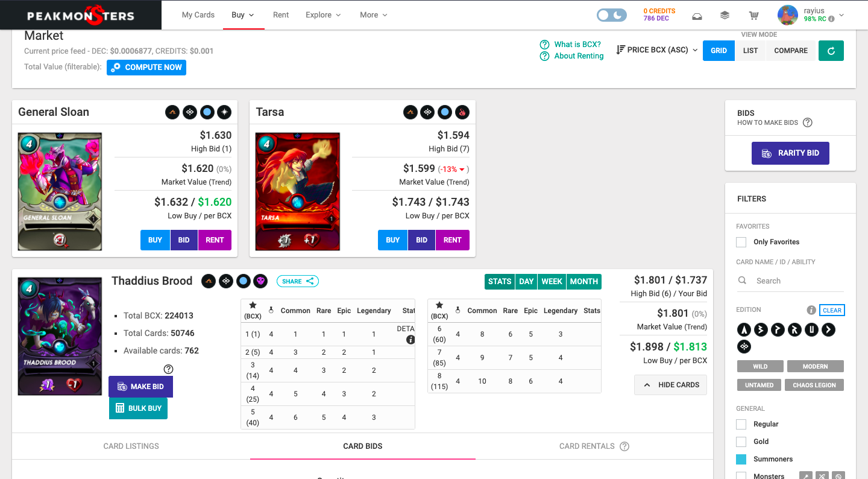Click the rayius profile avatar
Screen dimensions: 868x479
[788, 15]
